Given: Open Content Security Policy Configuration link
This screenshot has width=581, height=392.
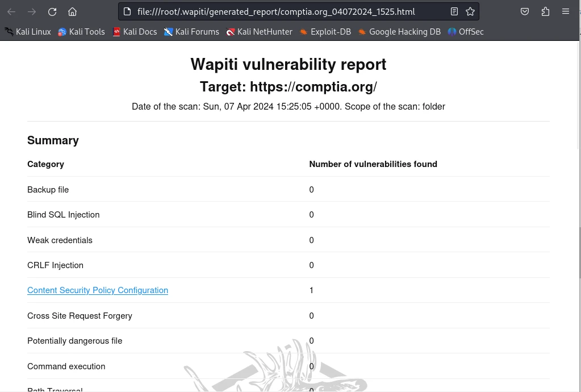Looking at the screenshot, I should (x=98, y=290).
